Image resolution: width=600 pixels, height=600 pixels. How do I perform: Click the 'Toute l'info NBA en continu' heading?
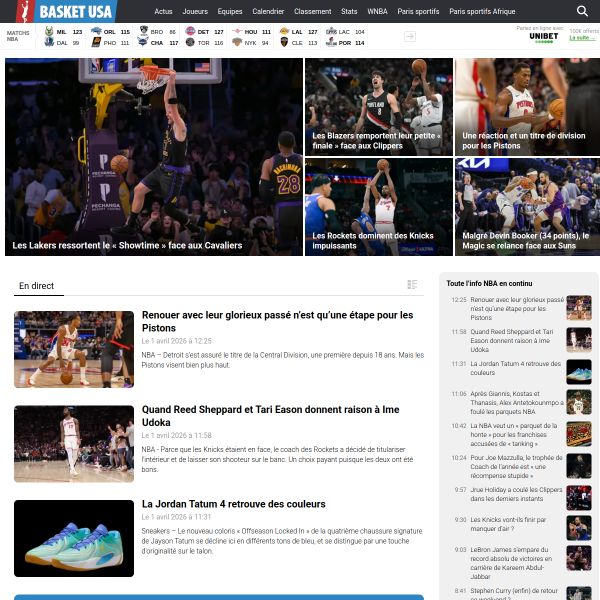coord(489,284)
